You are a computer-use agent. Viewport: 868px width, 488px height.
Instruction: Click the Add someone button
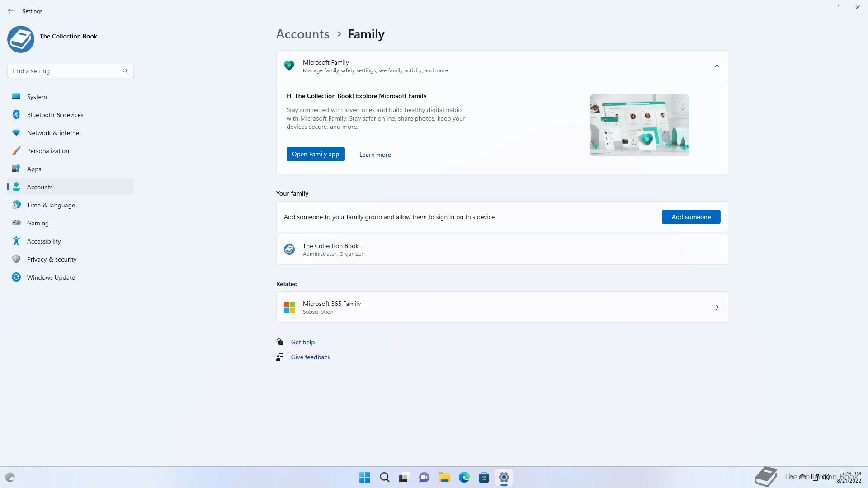(x=691, y=217)
